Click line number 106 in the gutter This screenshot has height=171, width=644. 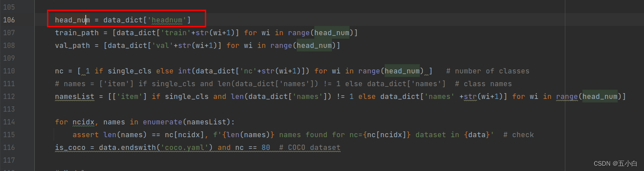pos(9,20)
